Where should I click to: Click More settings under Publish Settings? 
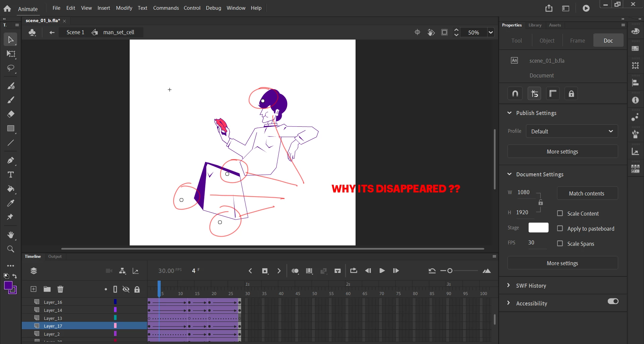(562, 151)
